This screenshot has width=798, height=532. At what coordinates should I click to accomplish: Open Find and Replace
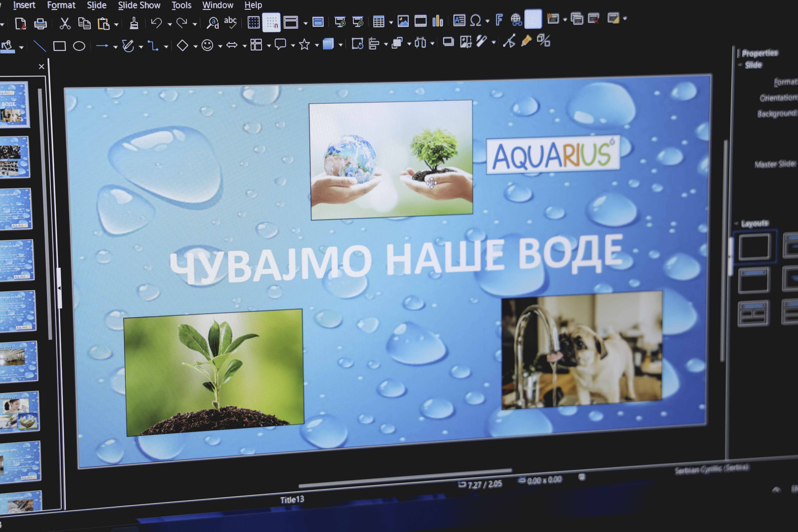[213, 23]
